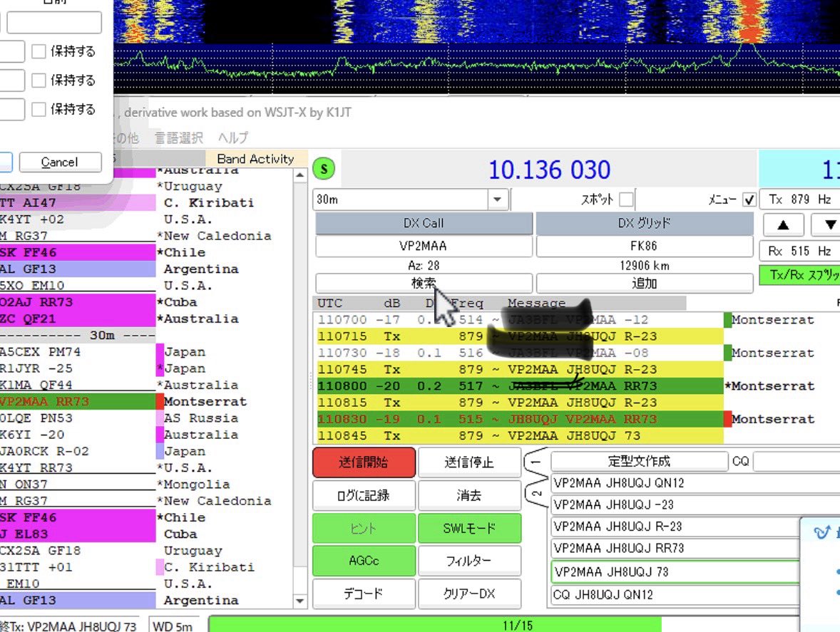Switch to the Band Activity tab

point(255,159)
